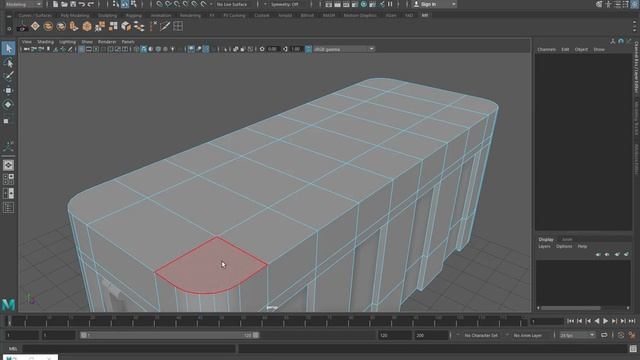Viewport: 640px width, 360px height.
Task: Click the MEL command line input
Action: [x=129, y=349]
